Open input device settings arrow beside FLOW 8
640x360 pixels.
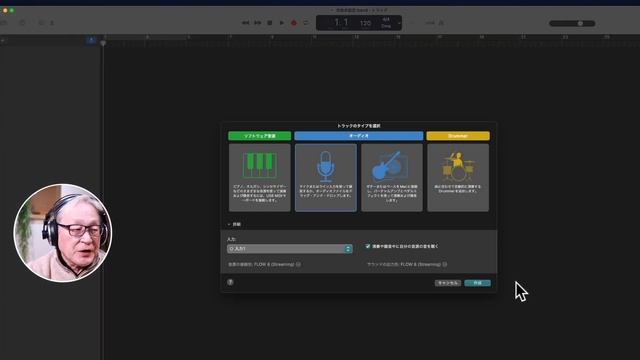(x=298, y=264)
